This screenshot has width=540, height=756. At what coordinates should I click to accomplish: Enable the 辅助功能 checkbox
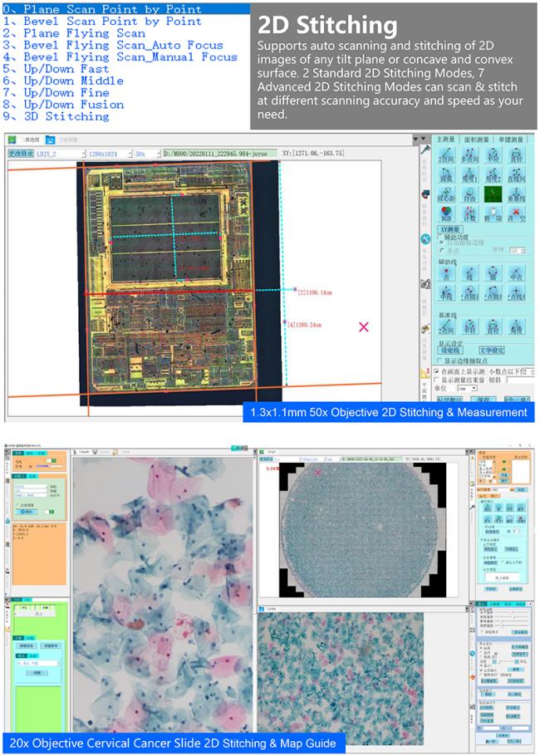(x=439, y=236)
